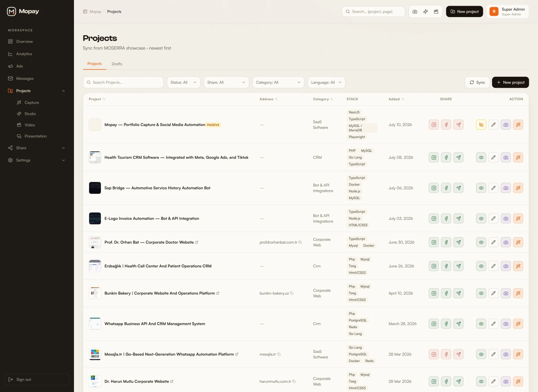The width and height of the screenshot is (538, 392).
Task: Copy the bunkin-bakery.uz address
Action: coord(292,293)
